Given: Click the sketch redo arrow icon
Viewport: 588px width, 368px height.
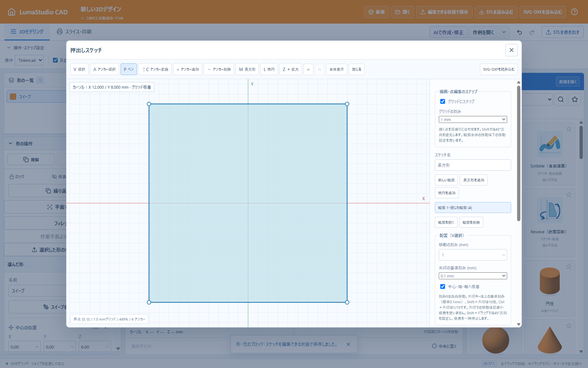Looking at the screenshot, I should [320, 69].
